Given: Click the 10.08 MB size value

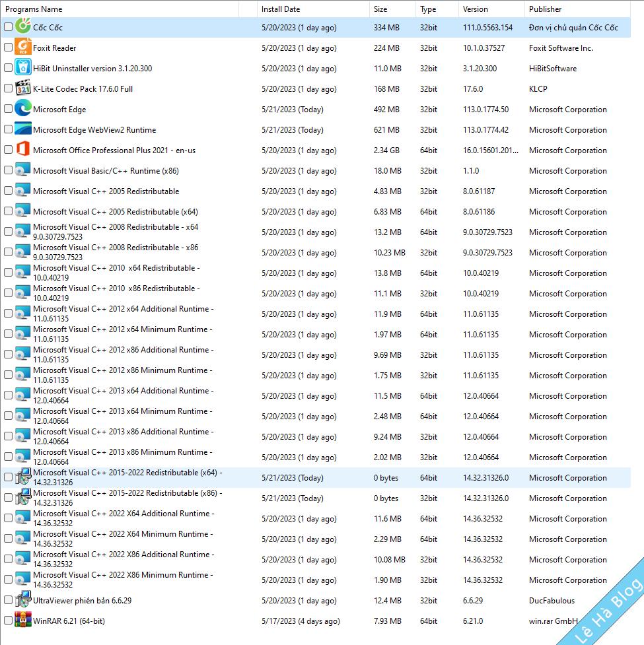Looking at the screenshot, I should (389, 559).
